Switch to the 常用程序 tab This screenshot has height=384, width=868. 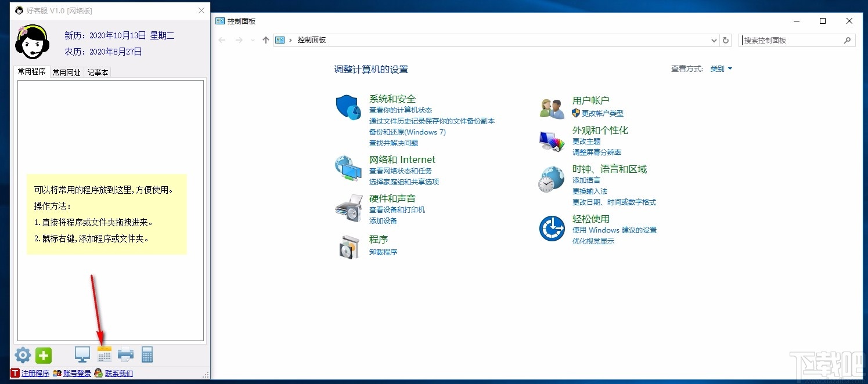31,72
